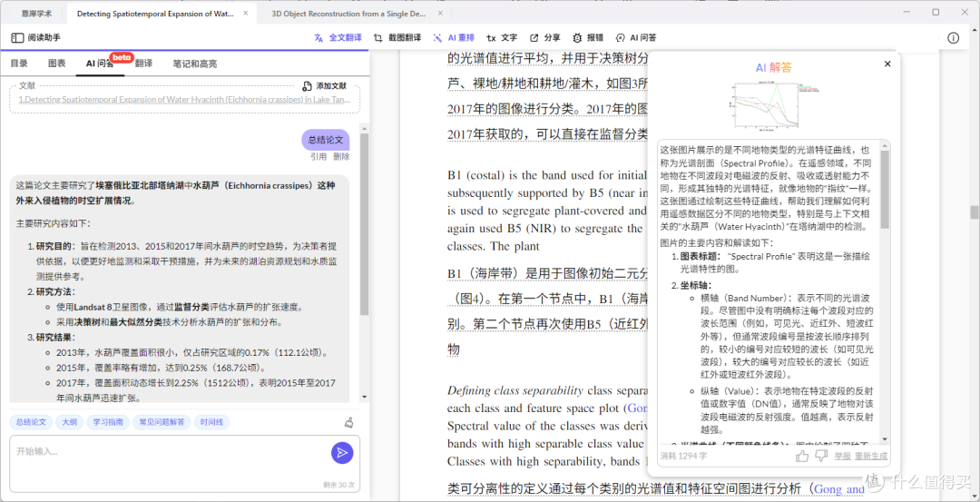Click 重新生成 regenerate link

[870, 456]
